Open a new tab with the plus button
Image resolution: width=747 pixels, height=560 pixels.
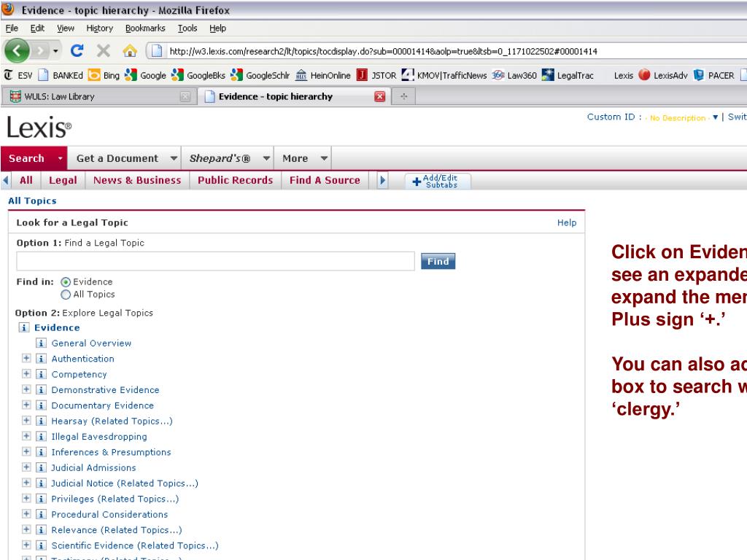tap(403, 97)
